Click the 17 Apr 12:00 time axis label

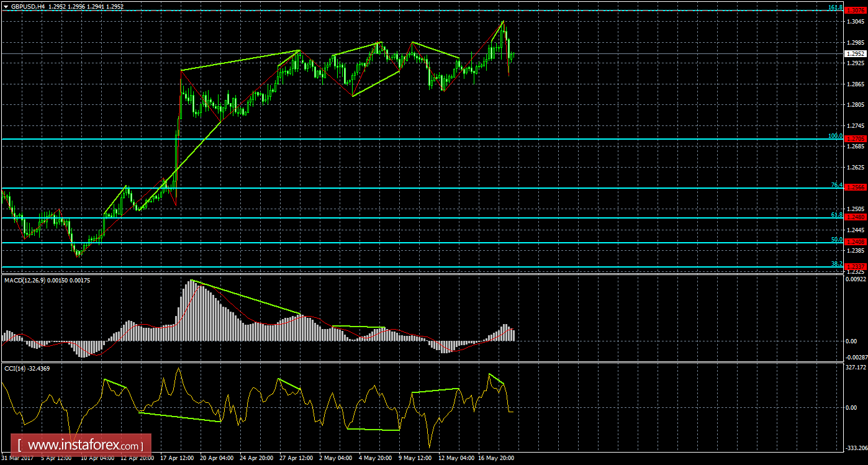[178, 458]
